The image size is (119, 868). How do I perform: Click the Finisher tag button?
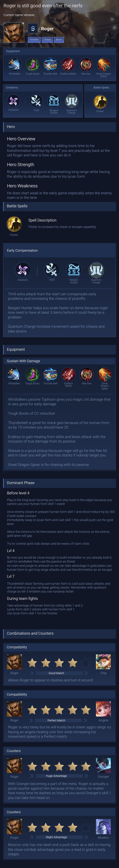click(x=34, y=39)
